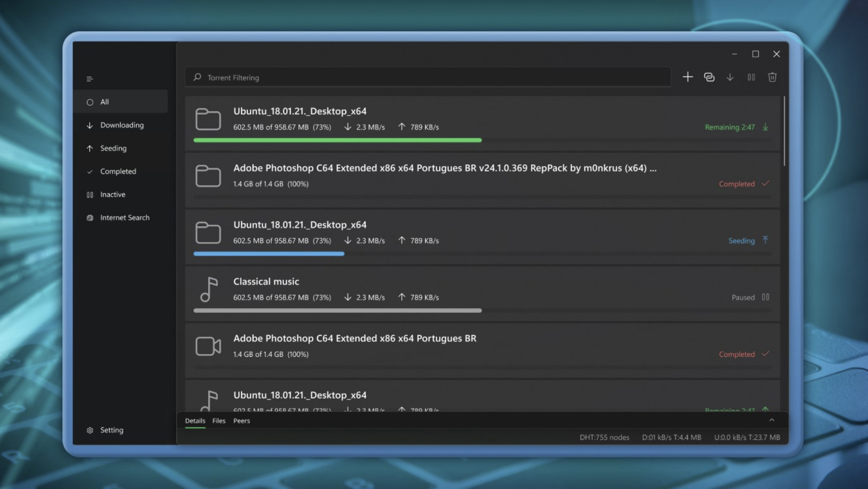Expand the details panel with chevron
868x489 pixels.
[772, 420]
